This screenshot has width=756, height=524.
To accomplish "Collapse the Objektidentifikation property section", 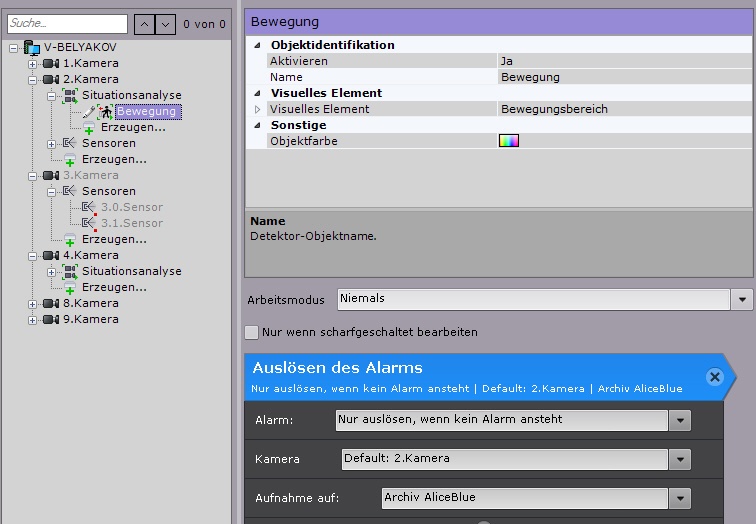I will [x=257, y=45].
